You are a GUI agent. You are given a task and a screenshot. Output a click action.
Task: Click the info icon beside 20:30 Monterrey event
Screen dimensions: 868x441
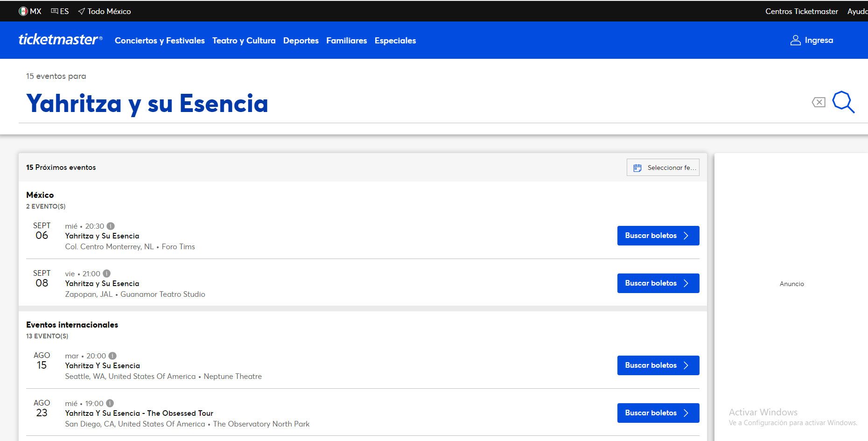pyautogui.click(x=111, y=226)
